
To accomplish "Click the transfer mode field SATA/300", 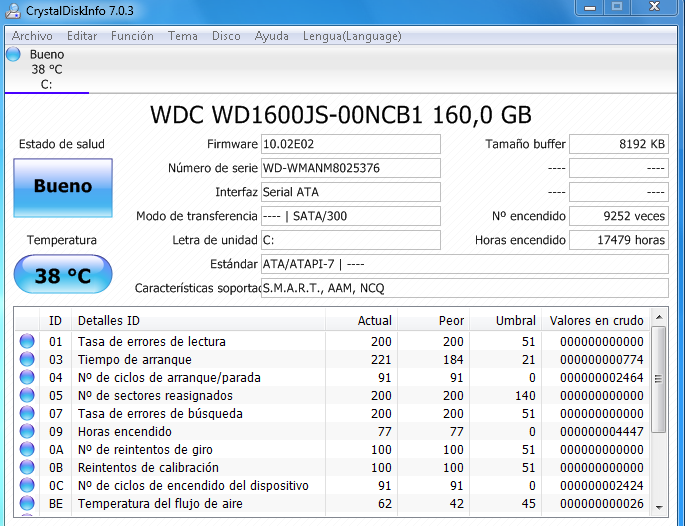I will [x=351, y=216].
